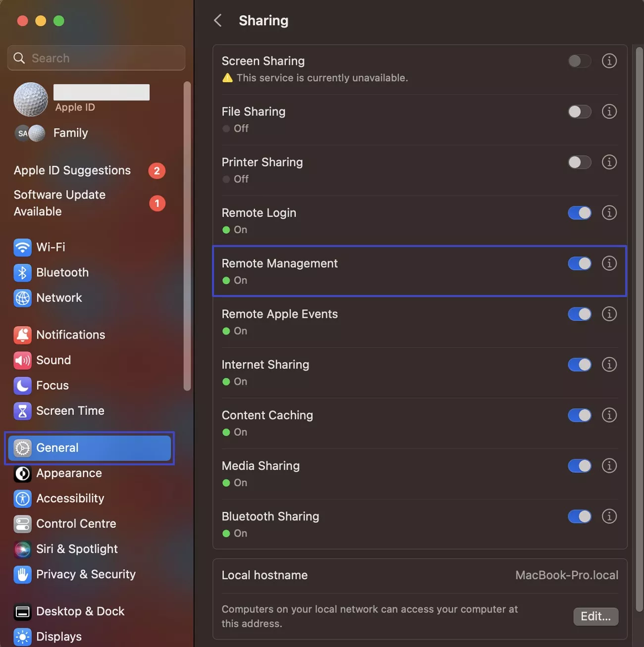The height and width of the screenshot is (647, 644).
Task: Click the Focus moon icon
Action: coord(22,385)
